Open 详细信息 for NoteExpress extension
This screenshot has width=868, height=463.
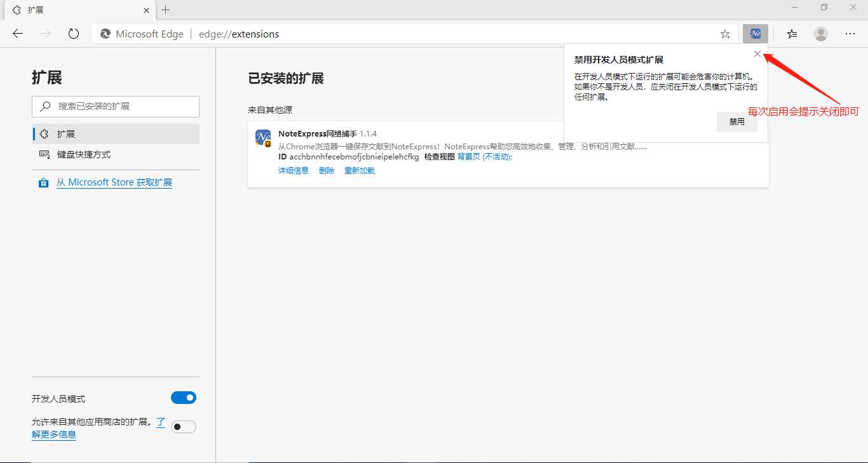[294, 171]
